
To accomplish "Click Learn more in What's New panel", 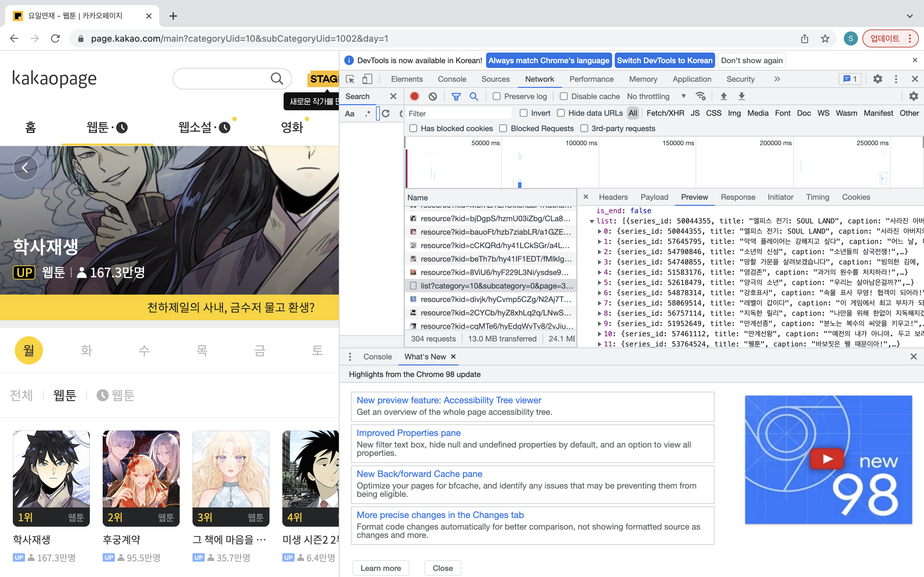I will click(x=380, y=568).
